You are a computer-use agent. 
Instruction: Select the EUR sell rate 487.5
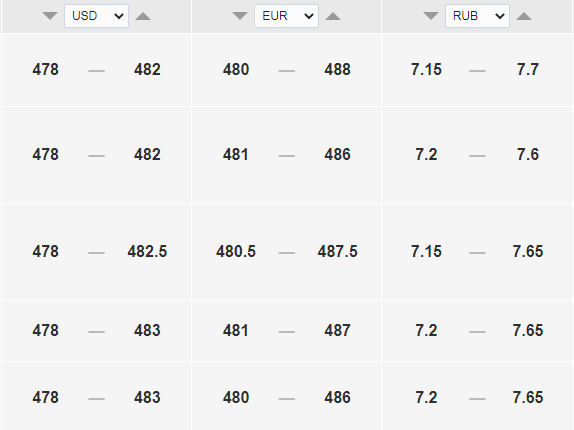pyautogui.click(x=338, y=251)
